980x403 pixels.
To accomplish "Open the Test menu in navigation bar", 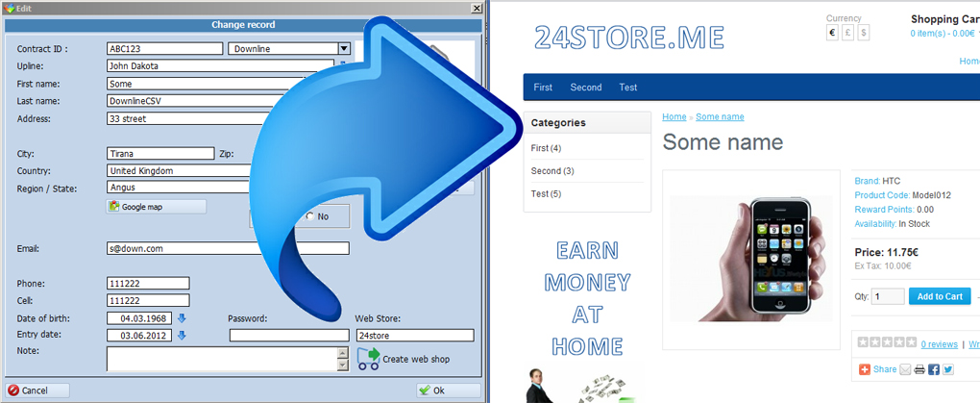I will pyautogui.click(x=628, y=88).
